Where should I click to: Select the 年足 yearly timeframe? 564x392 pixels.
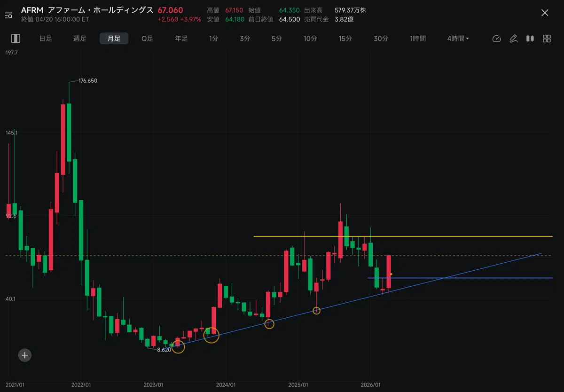pos(181,39)
